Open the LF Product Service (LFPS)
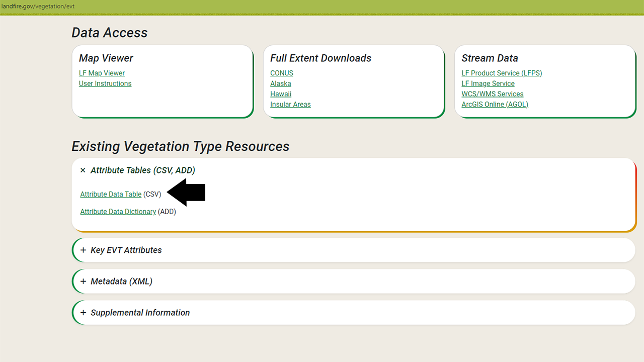Viewport: 644px width, 362px height. click(x=502, y=73)
